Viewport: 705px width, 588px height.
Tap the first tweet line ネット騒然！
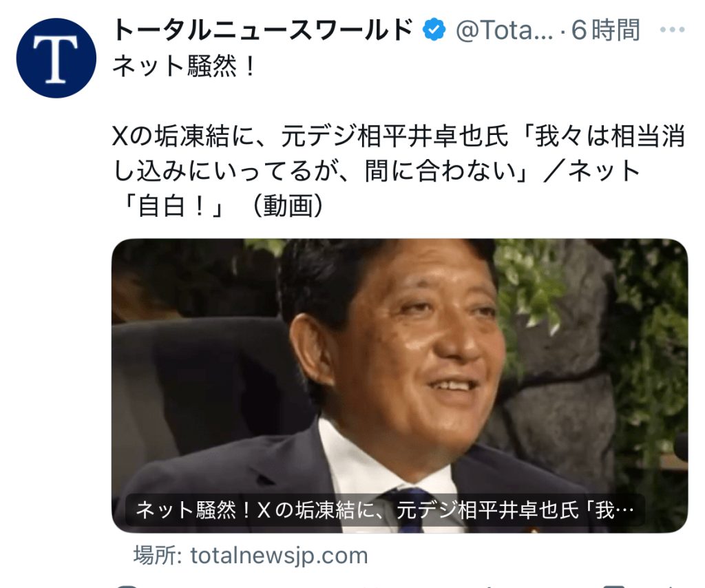click(183, 67)
